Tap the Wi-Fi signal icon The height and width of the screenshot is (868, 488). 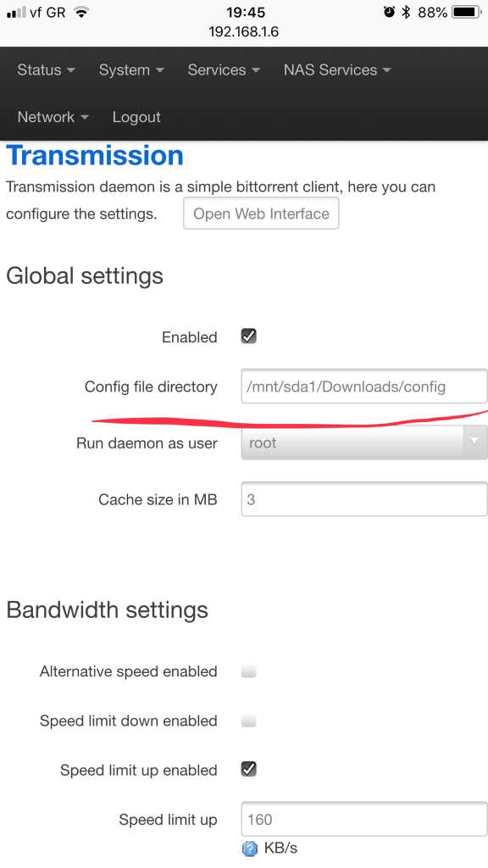(x=81, y=12)
